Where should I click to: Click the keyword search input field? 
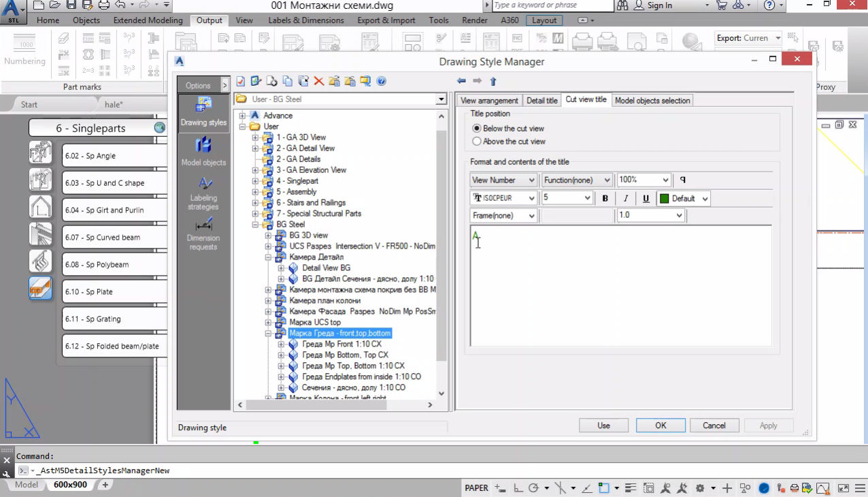pyautogui.click(x=552, y=5)
